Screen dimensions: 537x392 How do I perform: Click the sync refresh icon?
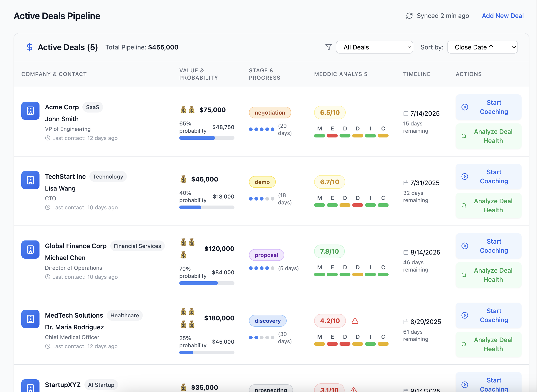pos(409,16)
